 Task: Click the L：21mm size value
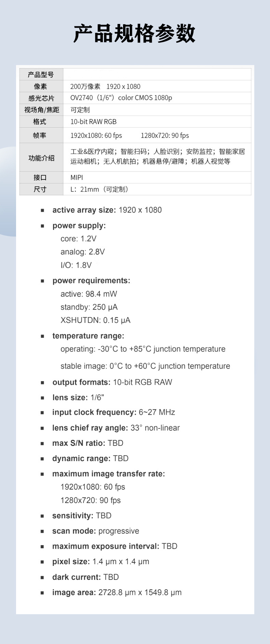click(99, 189)
